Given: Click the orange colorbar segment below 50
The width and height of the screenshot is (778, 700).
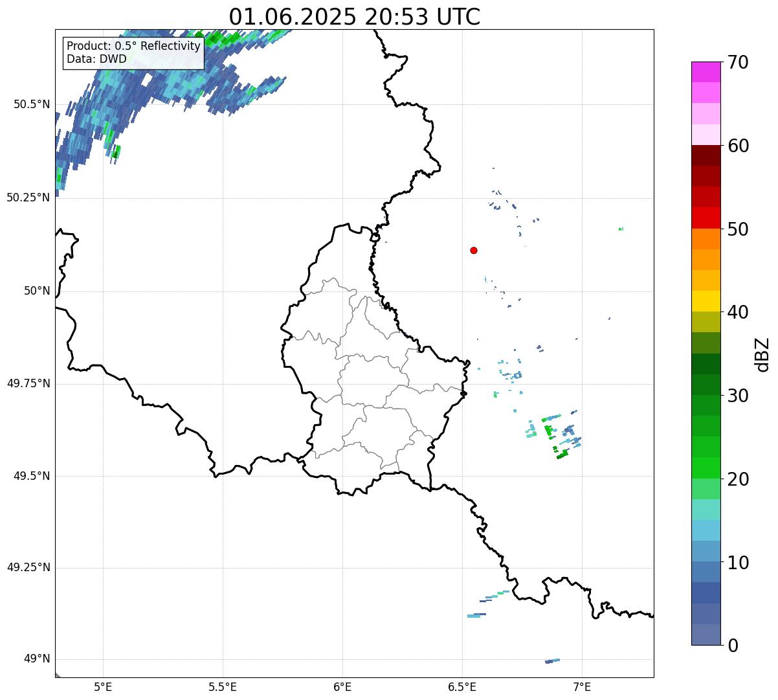Looking at the screenshot, I should tap(706, 239).
